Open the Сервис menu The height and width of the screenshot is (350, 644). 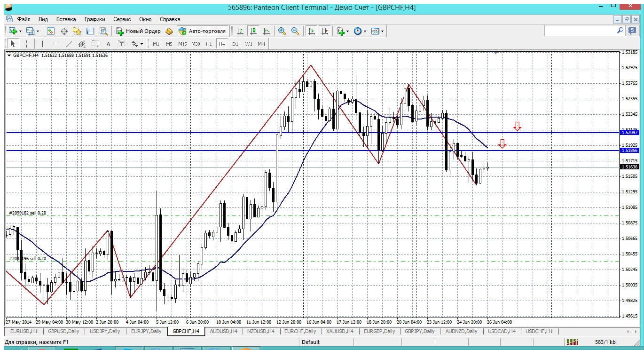pos(122,19)
